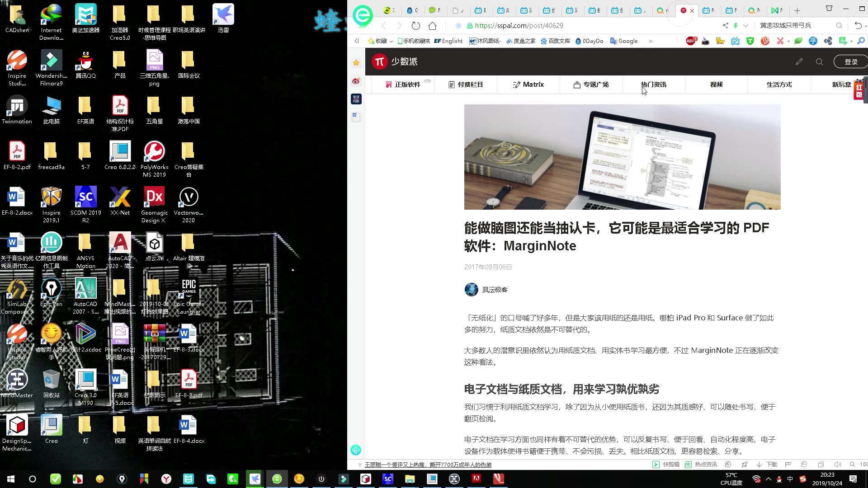The image size is (868, 488).
Task: Click the blue magnifier find icon in toolbar
Action: click(x=861, y=41)
